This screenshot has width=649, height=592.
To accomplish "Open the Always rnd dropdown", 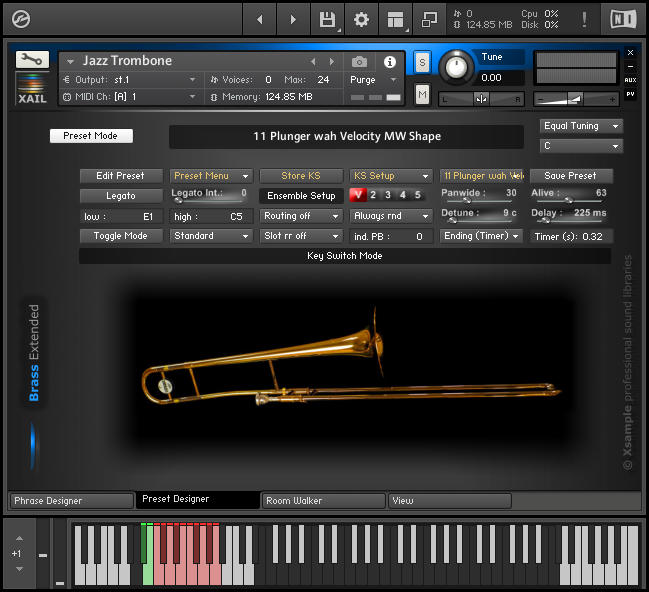I will (x=391, y=216).
